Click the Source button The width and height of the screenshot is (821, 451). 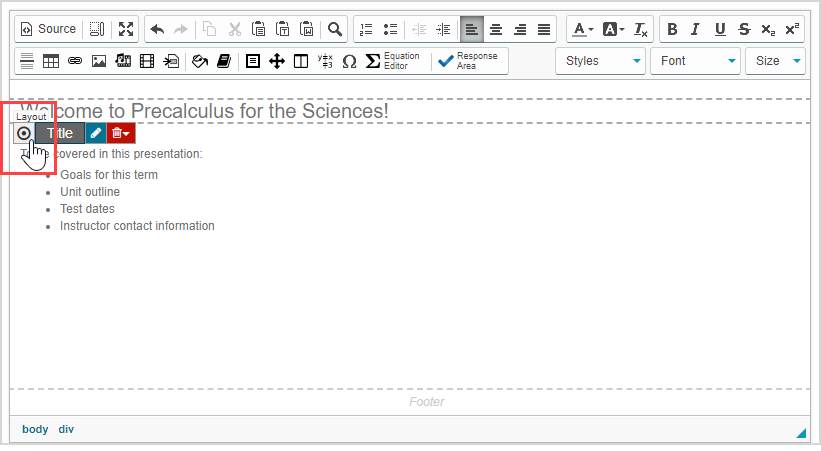point(48,29)
